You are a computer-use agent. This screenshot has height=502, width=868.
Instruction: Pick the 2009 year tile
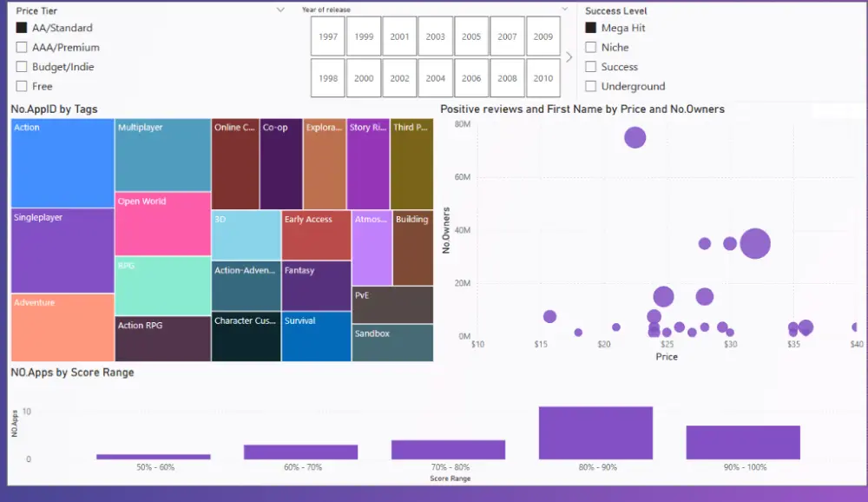(543, 36)
